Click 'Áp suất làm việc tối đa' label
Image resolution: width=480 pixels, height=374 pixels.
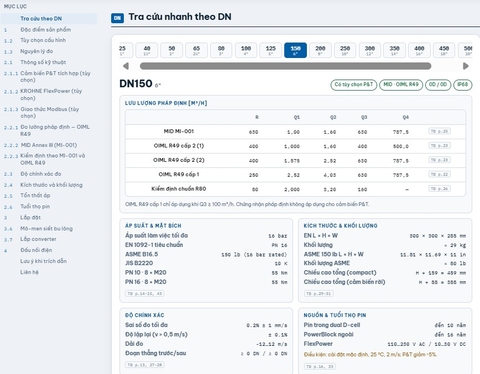point(157,235)
